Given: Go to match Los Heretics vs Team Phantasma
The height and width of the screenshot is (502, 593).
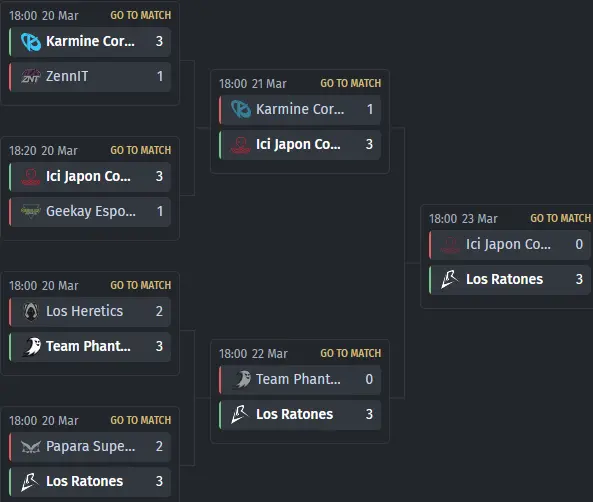Looking at the screenshot, I should (x=141, y=285).
